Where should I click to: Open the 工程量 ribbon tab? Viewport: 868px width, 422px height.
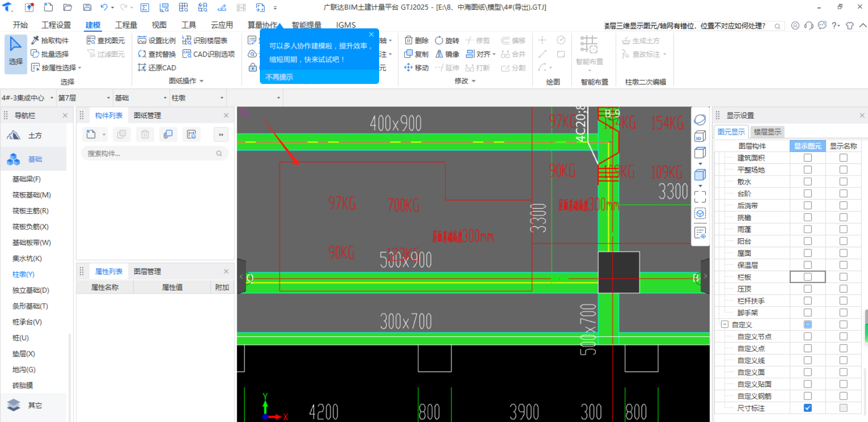tap(126, 25)
